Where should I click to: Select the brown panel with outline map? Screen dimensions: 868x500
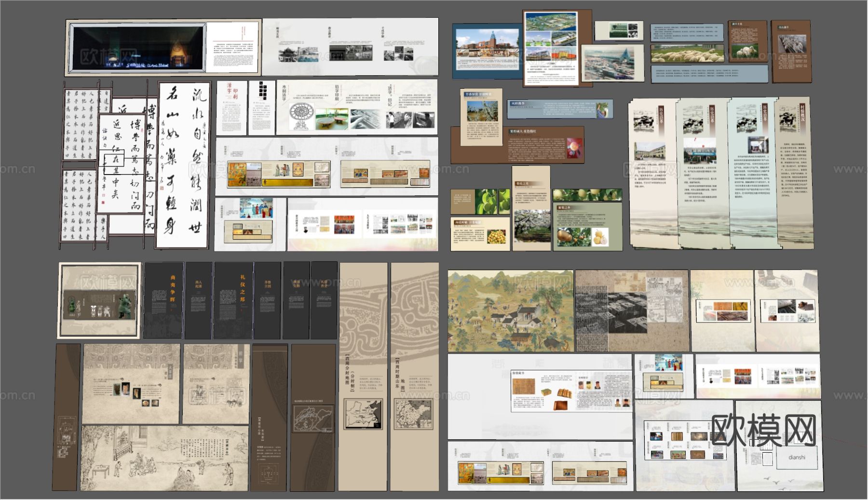[312, 418]
